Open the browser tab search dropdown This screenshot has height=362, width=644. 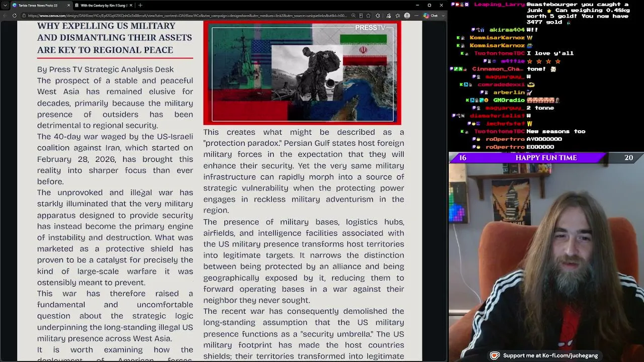(x=5, y=5)
